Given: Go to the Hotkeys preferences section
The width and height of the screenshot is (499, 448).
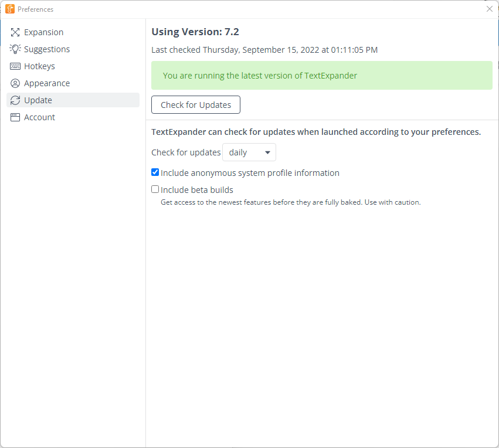Looking at the screenshot, I should pyautogui.click(x=39, y=66).
